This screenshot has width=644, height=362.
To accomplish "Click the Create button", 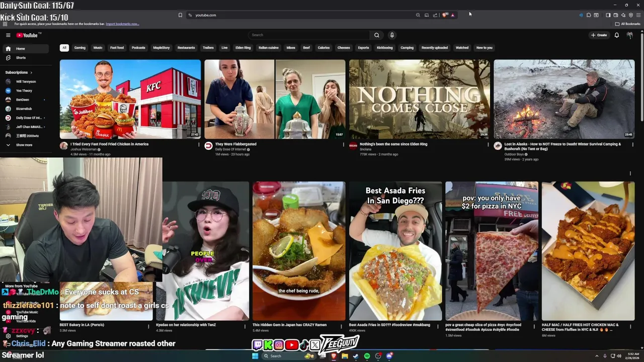I will pyautogui.click(x=599, y=35).
